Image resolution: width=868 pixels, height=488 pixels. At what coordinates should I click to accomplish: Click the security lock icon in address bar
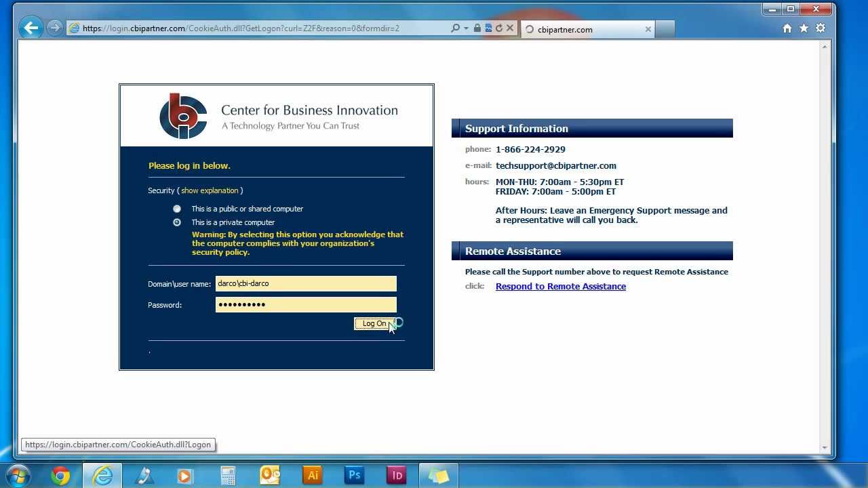pyautogui.click(x=477, y=28)
